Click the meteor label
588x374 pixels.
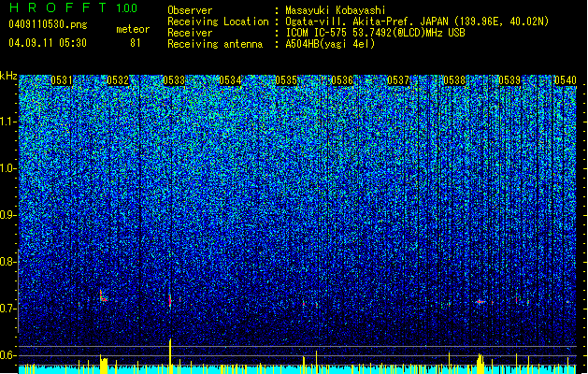click(133, 29)
